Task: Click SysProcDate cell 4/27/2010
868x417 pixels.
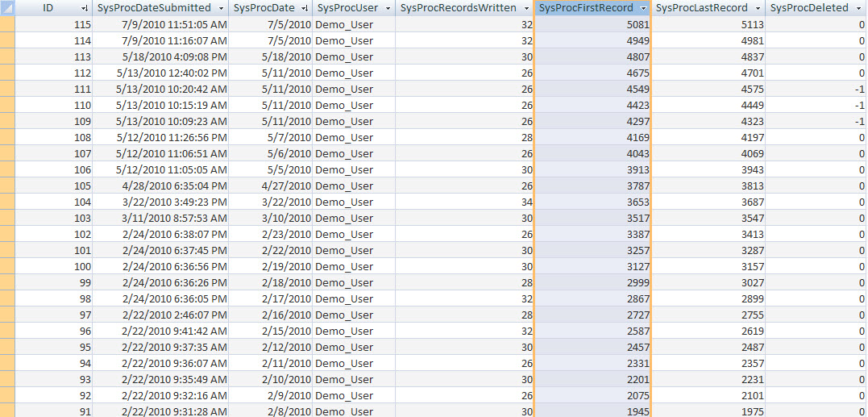Action: click(270, 186)
